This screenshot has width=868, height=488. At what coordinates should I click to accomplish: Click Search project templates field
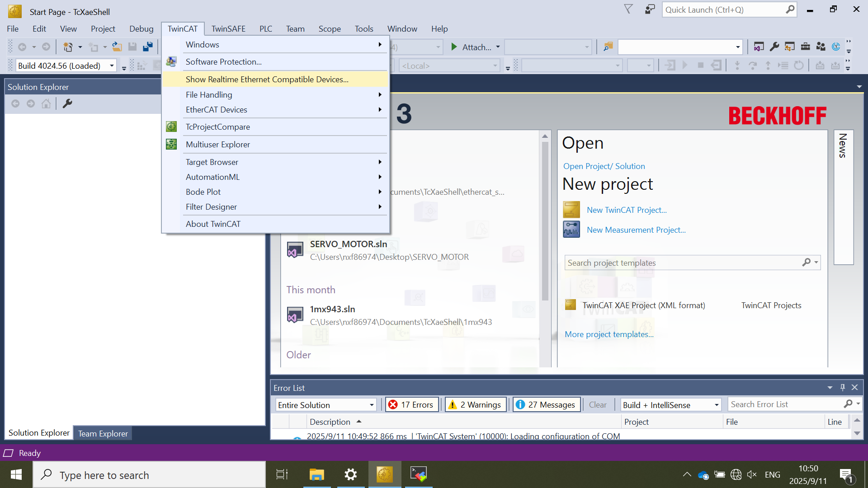[x=683, y=263]
